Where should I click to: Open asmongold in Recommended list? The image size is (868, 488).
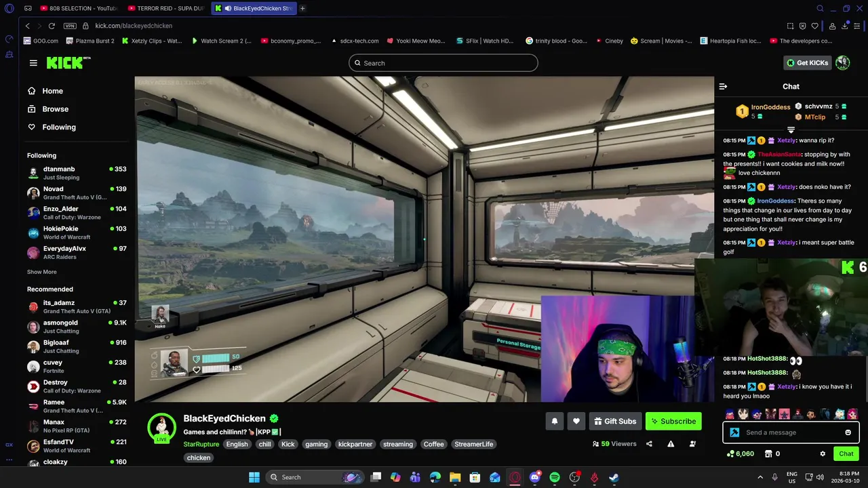[x=77, y=327]
